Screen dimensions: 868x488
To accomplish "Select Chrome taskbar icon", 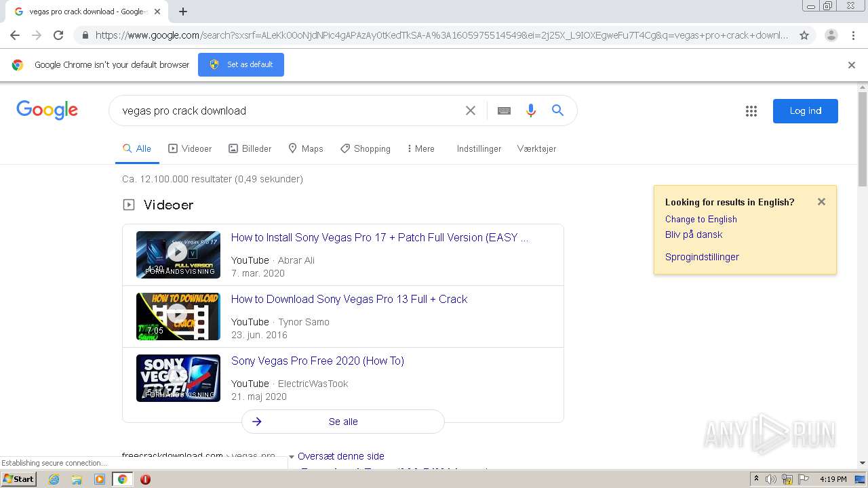I will (122, 479).
